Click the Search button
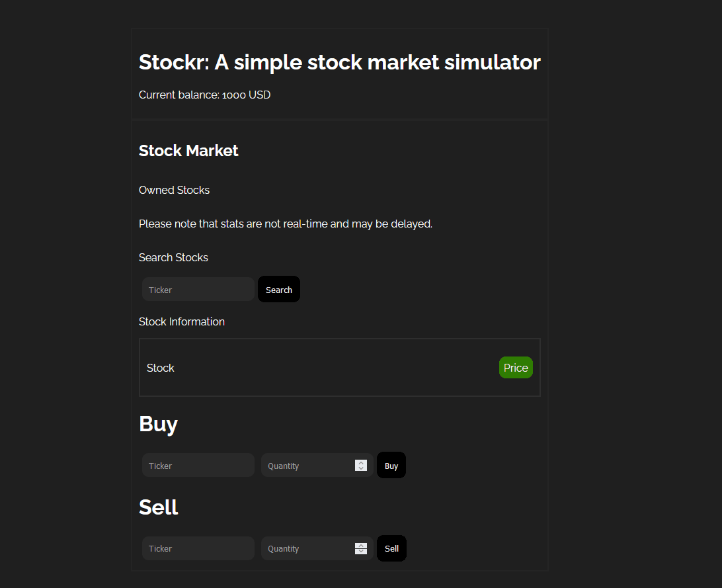 click(279, 290)
